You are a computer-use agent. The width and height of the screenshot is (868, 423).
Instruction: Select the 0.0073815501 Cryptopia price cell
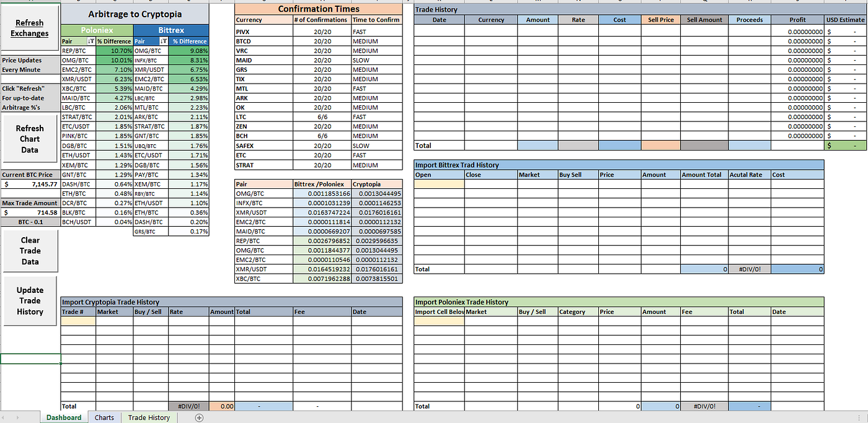[377, 279]
